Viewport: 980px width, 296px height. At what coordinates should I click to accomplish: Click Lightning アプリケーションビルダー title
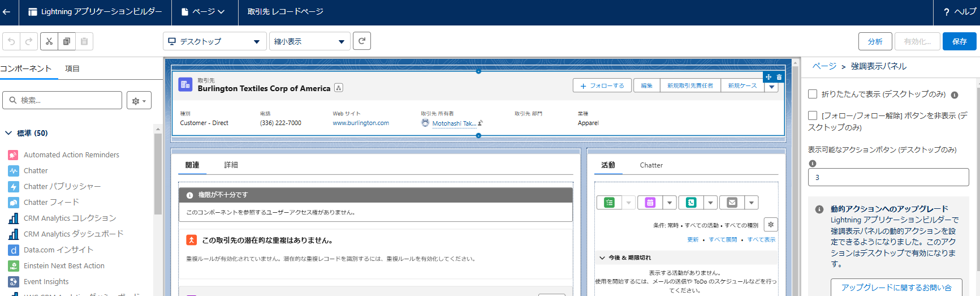coord(101,12)
